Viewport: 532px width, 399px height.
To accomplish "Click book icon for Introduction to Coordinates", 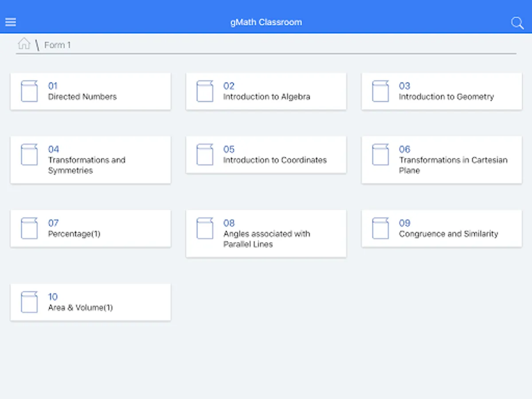I will pos(205,154).
